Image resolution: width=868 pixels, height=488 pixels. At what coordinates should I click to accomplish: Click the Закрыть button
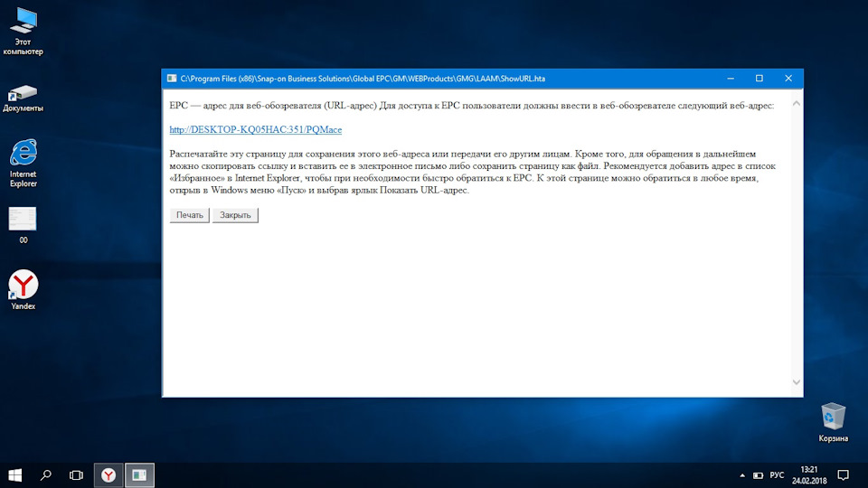coord(235,215)
